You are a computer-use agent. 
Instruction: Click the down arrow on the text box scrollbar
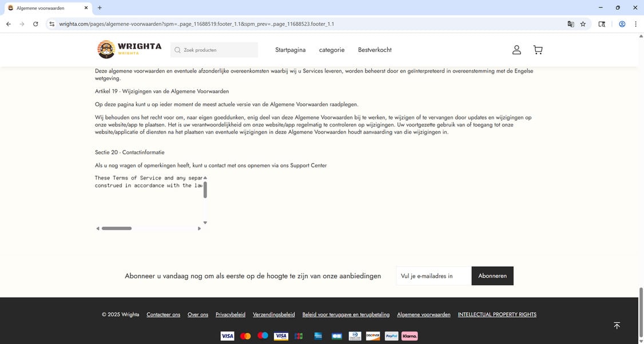[x=205, y=222]
